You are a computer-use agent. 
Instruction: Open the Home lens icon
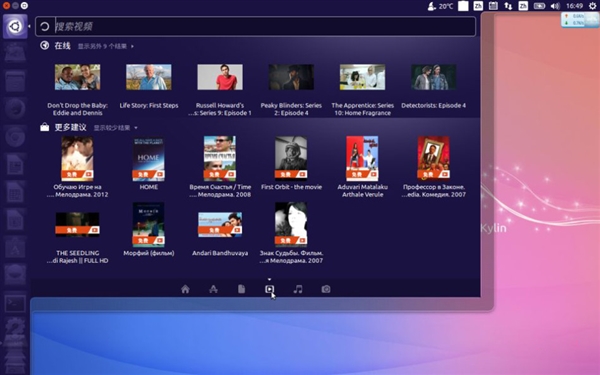pos(185,289)
